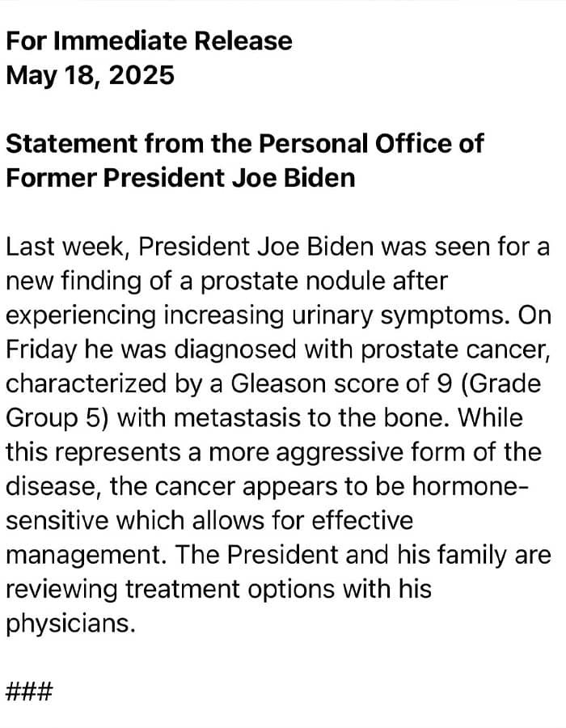566x728 pixels.
Task: Click the final word "physicians"
Action: tap(67, 623)
